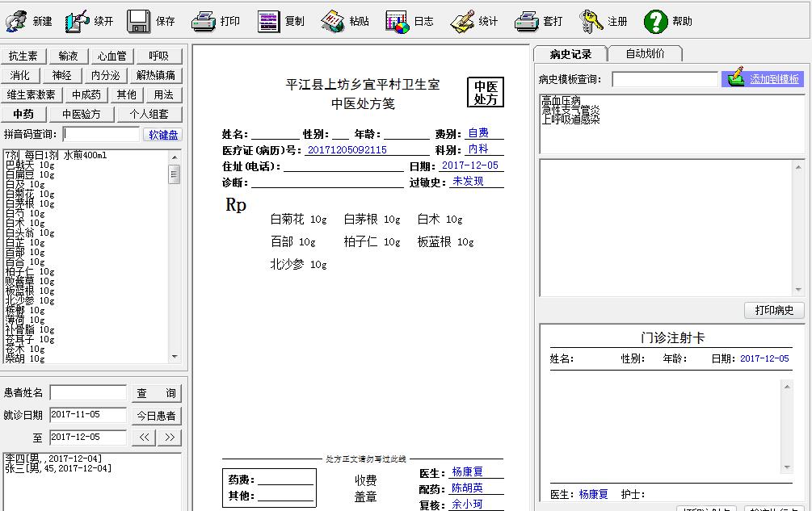Click the medical record number 20171205092115
The height and width of the screenshot is (511, 812).
click(x=347, y=150)
